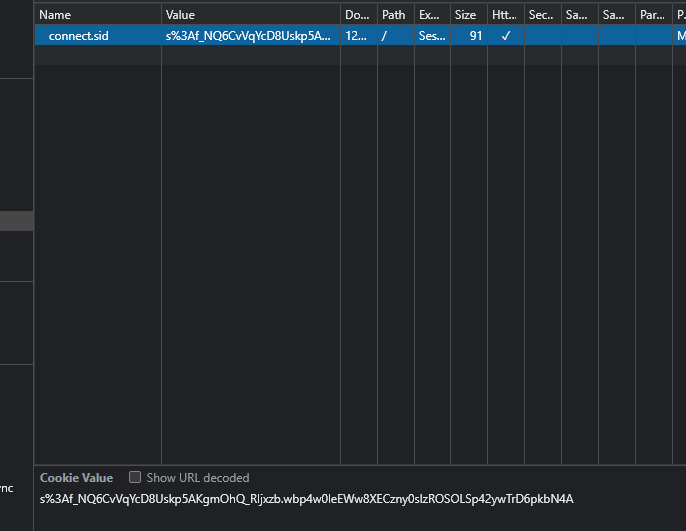The width and height of the screenshot is (686, 531).
Task: Click the truncated HttpOnly column header
Action: click(x=505, y=15)
